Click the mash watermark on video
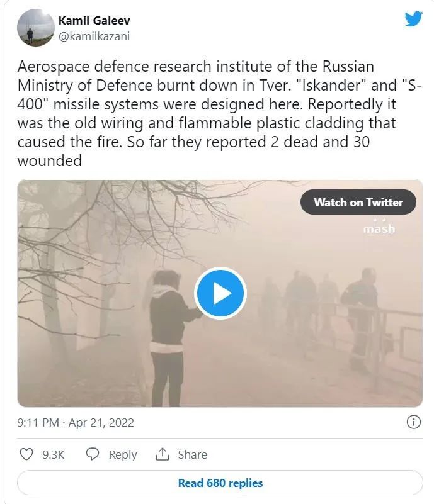Screen dimensions: 434x504 point(379,227)
